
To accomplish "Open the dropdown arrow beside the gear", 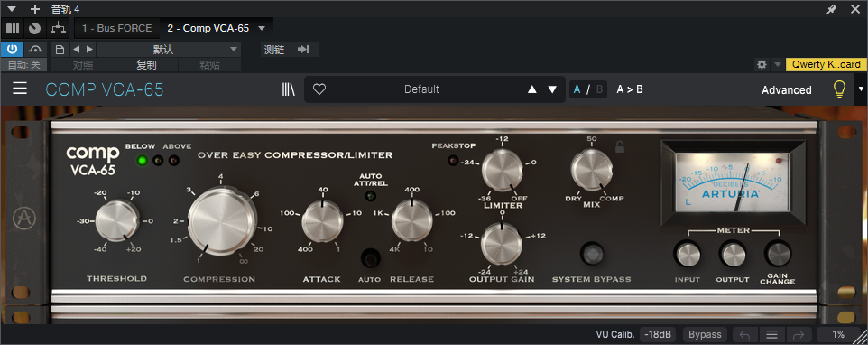I will point(777,64).
